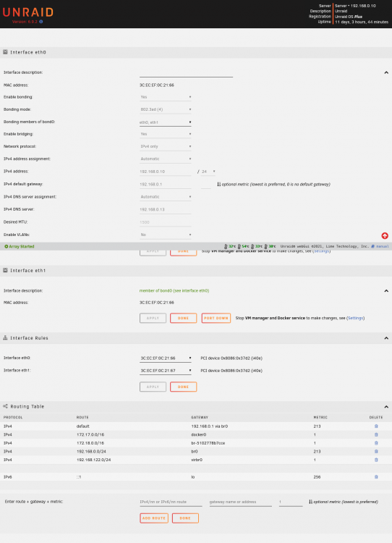This screenshot has width=392, height=543.
Task: Open the Enable bridging dropdown
Action: point(166,134)
